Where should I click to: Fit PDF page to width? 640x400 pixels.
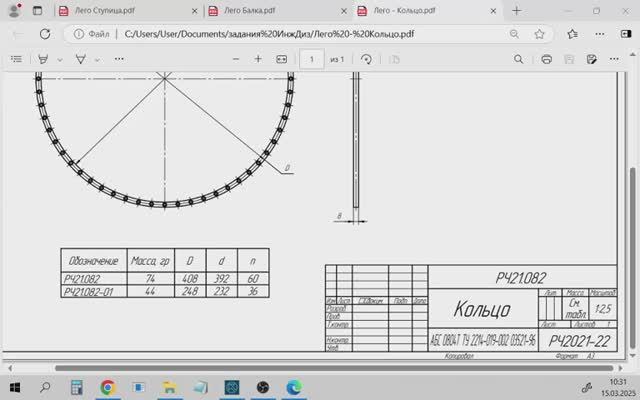282,59
